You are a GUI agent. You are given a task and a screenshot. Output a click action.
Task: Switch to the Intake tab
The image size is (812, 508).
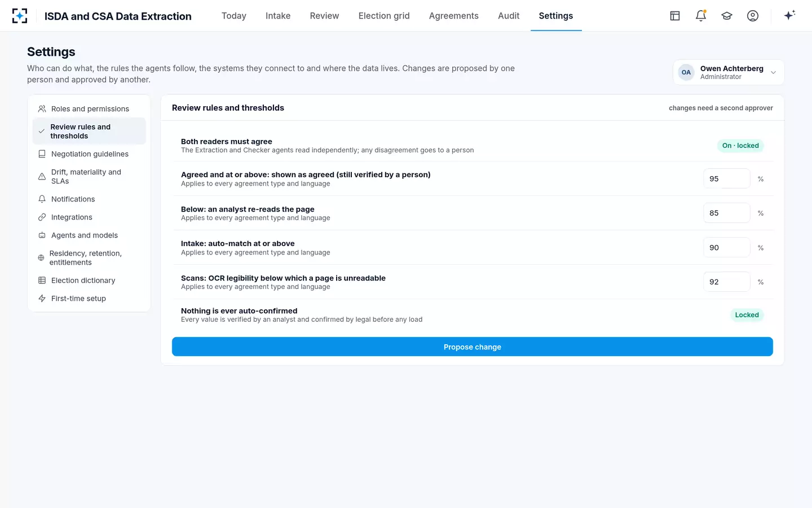click(x=278, y=16)
